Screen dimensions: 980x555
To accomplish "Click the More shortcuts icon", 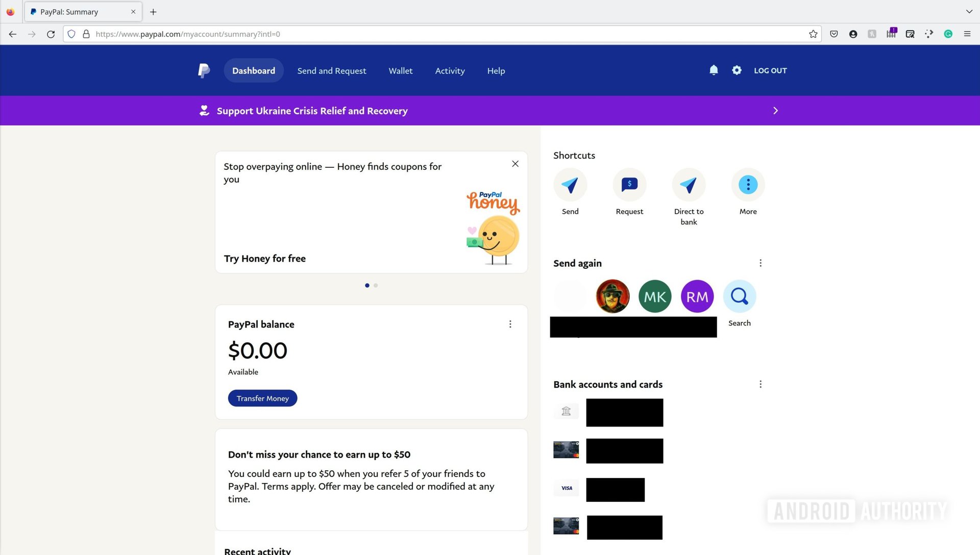I will click(748, 184).
